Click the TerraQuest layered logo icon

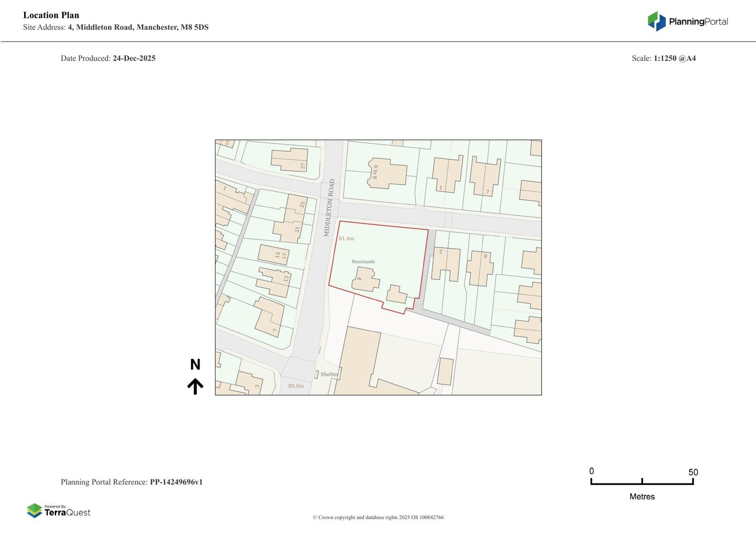(x=34, y=510)
